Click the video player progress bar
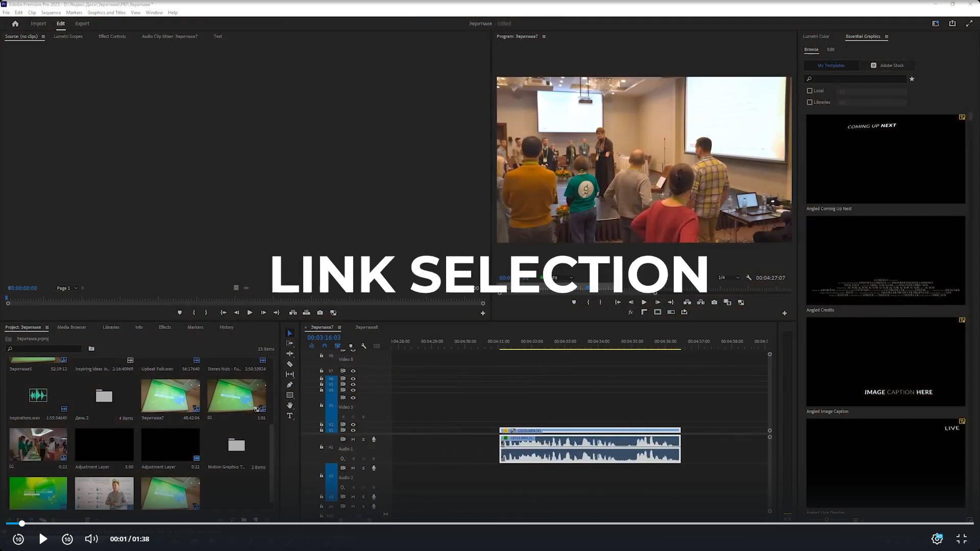The image size is (980, 551). (490, 523)
